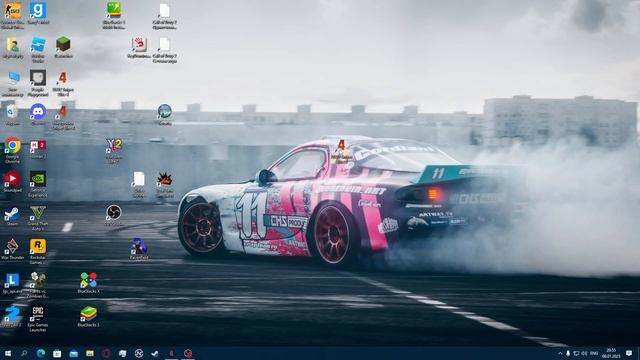
Task: Select the Roblox Studio desktop icon
Action: [38, 44]
